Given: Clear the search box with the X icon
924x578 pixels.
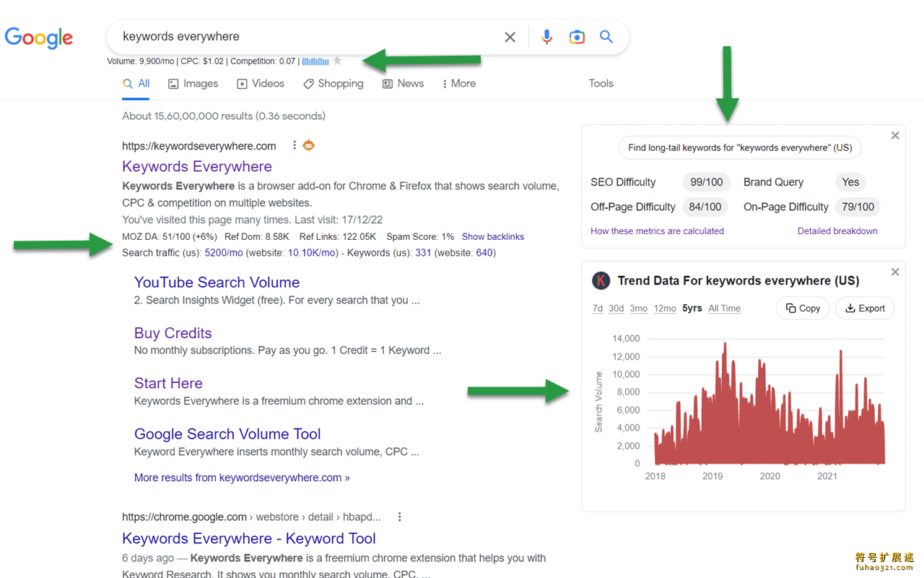Looking at the screenshot, I should click(x=510, y=37).
